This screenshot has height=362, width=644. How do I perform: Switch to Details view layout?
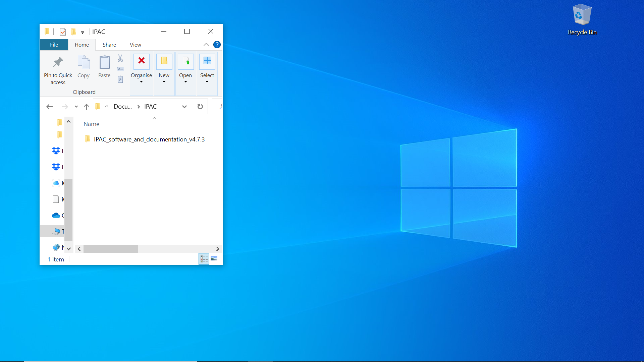click(204, 259)
